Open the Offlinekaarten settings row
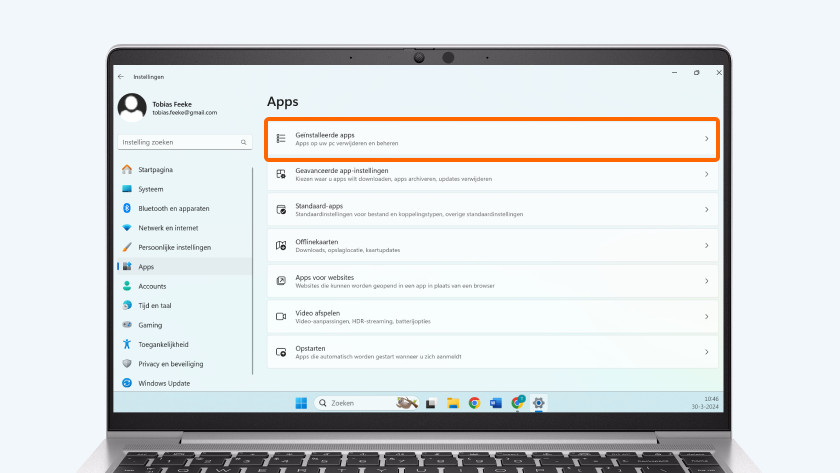 [x=490, y=245]
